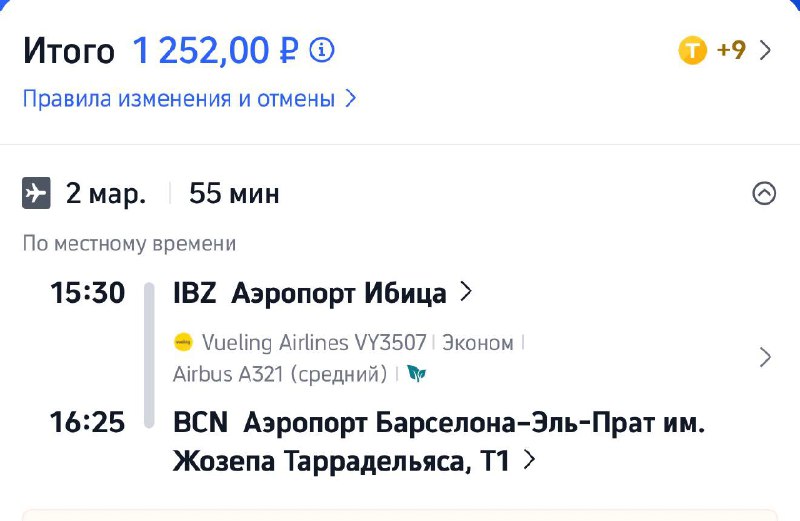The width and height of the screenshot is (800, 521).
Task: Click the Airbus A321 (средний) aircraft label
Action: pyautogui.click(x=280, y=374)
